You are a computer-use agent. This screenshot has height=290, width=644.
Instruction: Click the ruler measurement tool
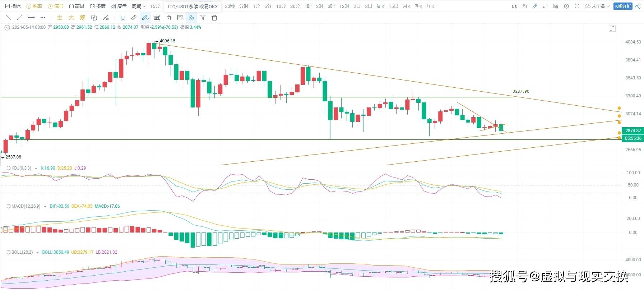click(134, 18)
